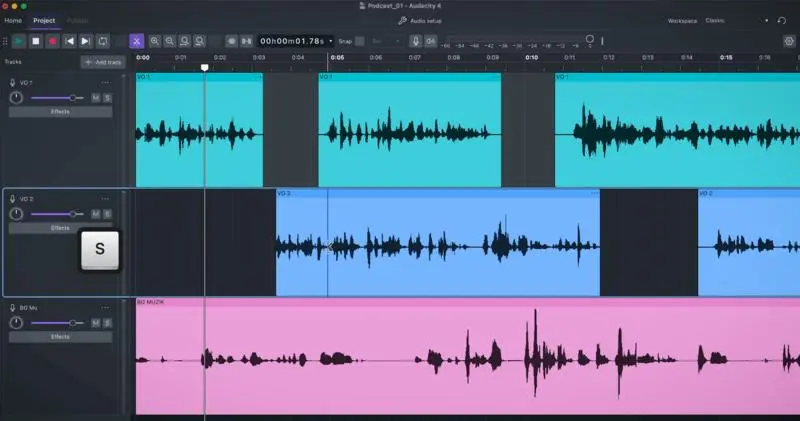Viewport: 800px width, 421px height.
Task: Skip to the end of the project
Action: pyautogui.click(x=86, y=41)
